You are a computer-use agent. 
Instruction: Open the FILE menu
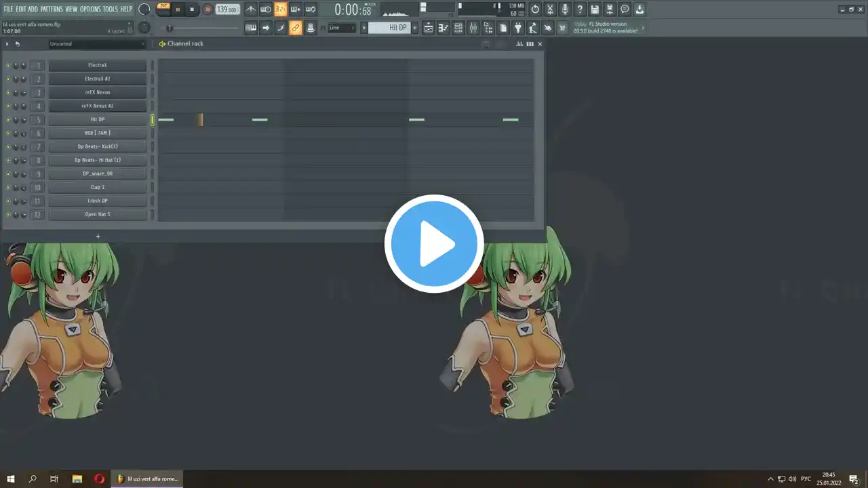pos(8,9)
